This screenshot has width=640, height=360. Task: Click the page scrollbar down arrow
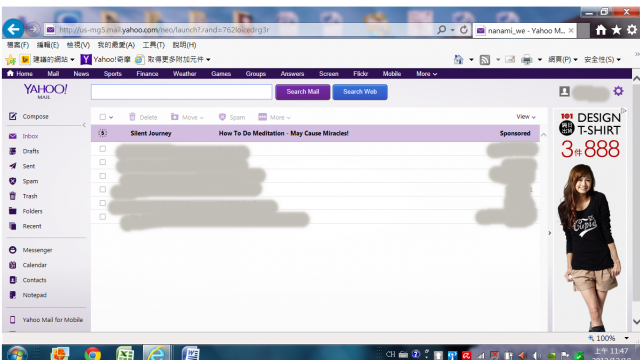click(x=636, y=322)
